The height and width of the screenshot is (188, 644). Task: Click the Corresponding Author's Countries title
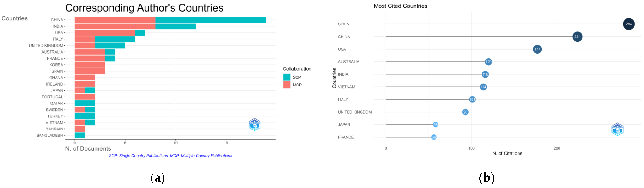pyautogui.click(x=144, y=8)
